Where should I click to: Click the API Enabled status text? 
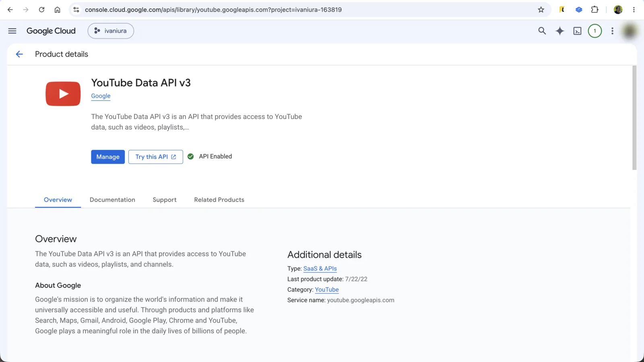coord(215,157)
